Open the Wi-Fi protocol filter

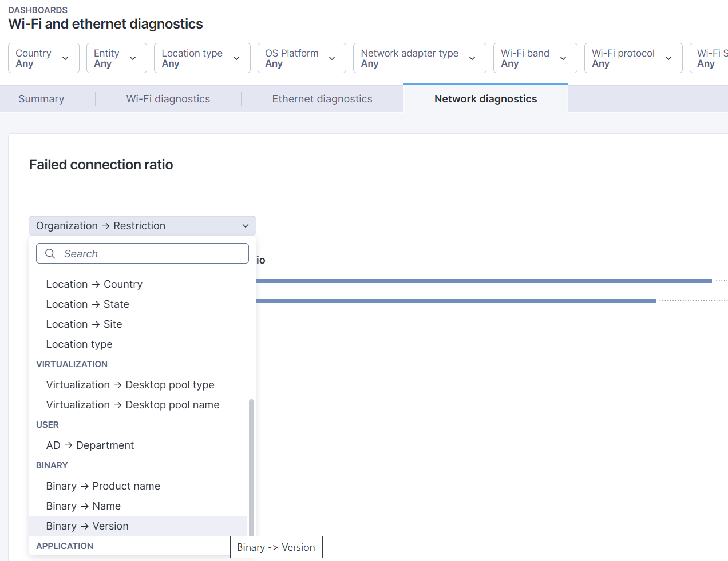coord(632,58)
